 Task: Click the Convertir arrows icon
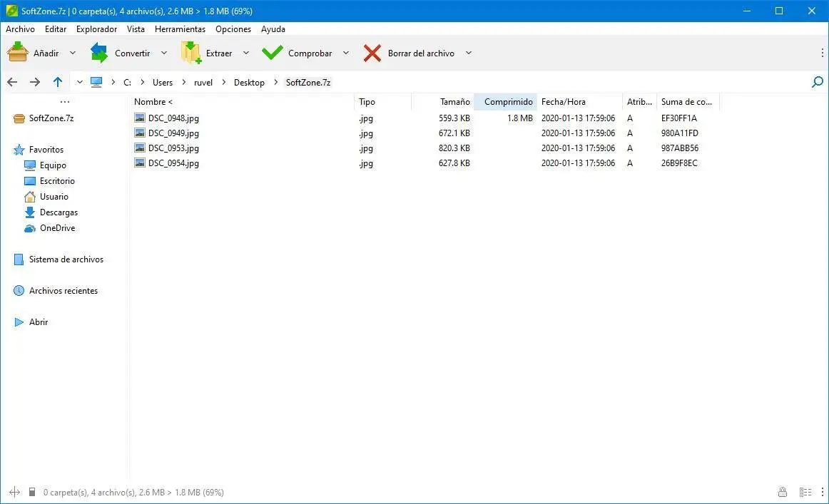click(x=99, y=53)
